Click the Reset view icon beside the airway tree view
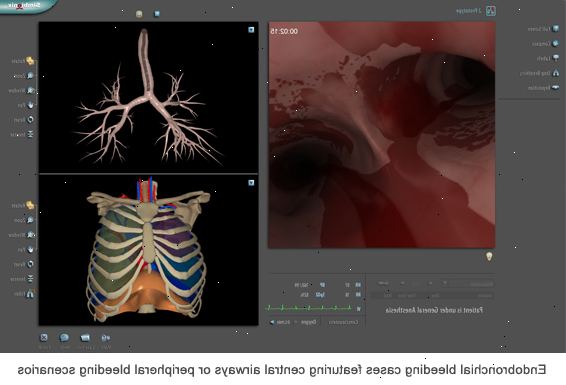This screenshot has width=566, height=385. 30,119
